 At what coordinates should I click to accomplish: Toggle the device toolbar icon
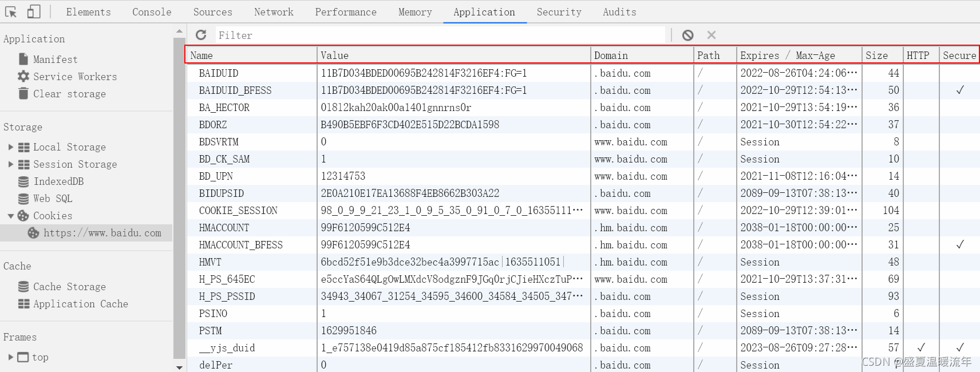(34, 11)
